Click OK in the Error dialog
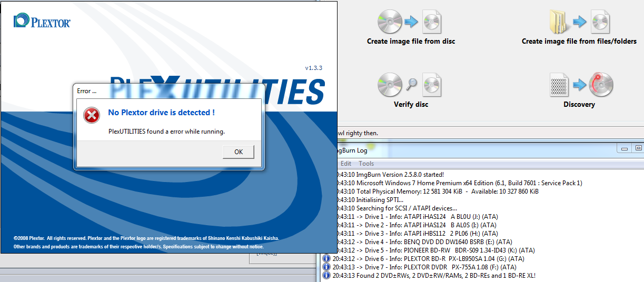This screenshot has height=282, width=644. [239, 152]
